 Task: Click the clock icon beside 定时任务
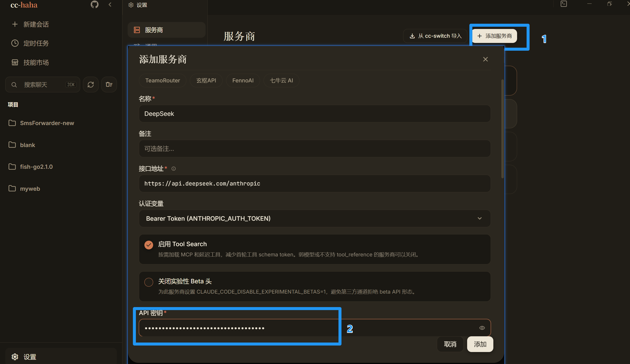15,43
